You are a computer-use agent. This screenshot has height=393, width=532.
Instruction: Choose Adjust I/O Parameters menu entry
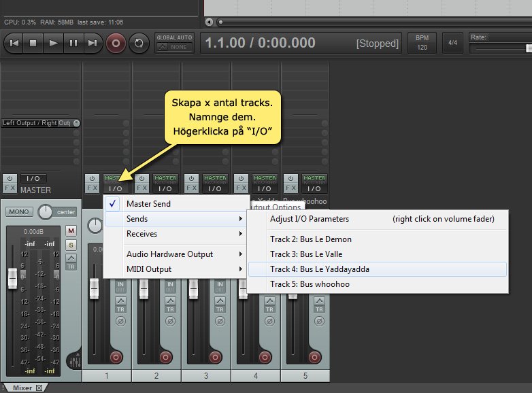378,219
